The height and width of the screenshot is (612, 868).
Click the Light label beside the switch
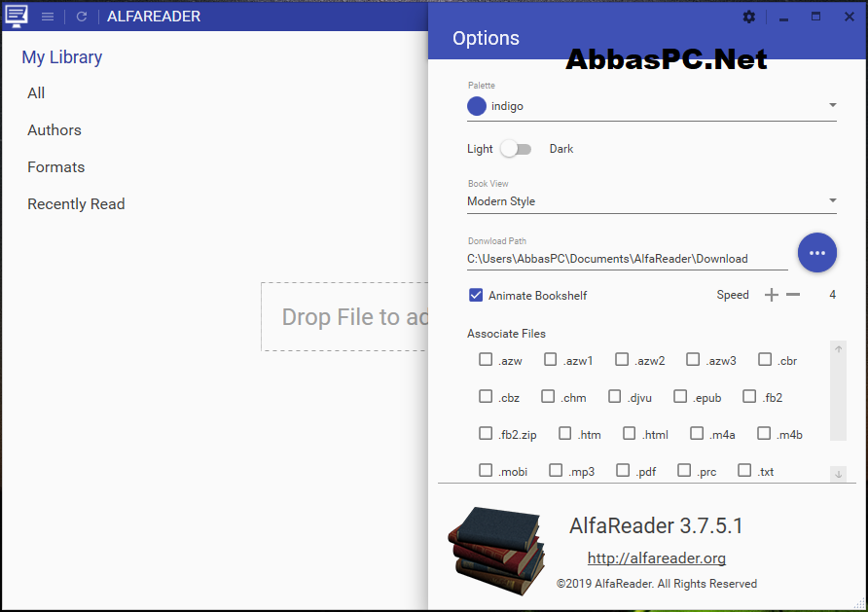480,149
